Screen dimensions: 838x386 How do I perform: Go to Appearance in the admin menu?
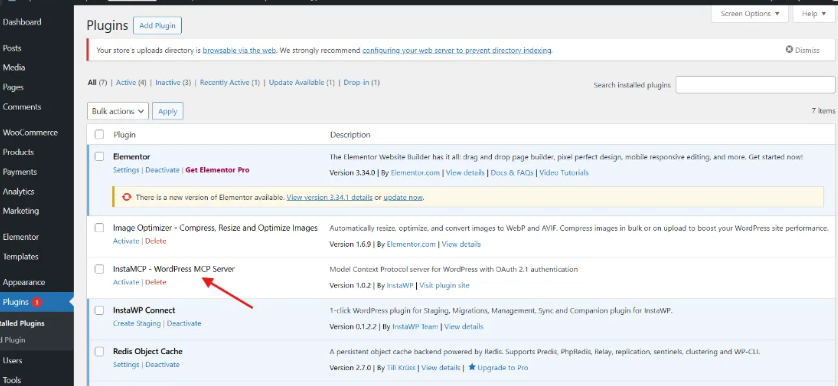point(24,282)
